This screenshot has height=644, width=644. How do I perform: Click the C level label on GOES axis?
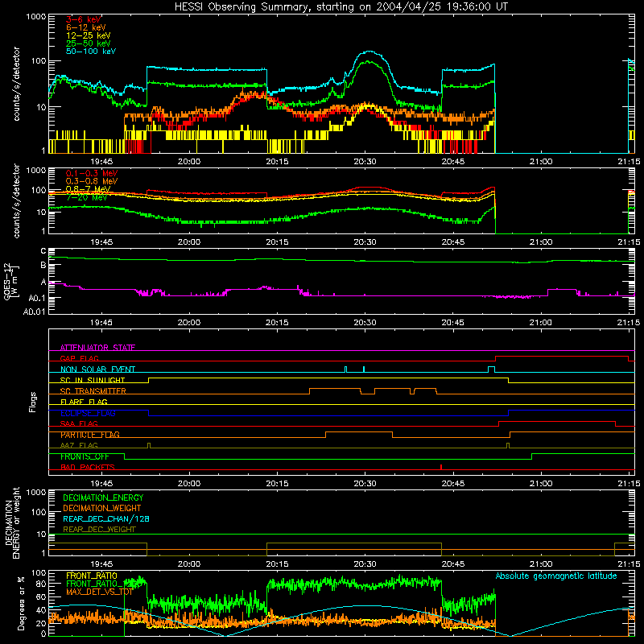(x=43, y=251)
